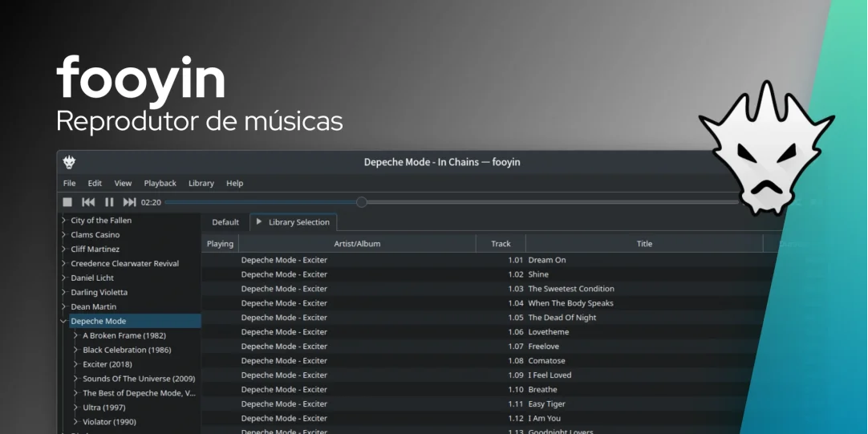Open the View menu
This screenshot has width=868, height=434.
pos(123,183)
